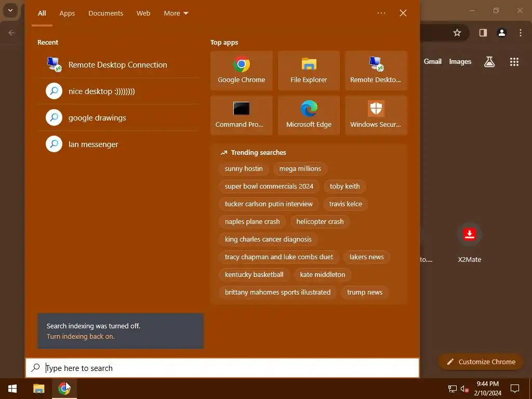Bookmark this page with Chrome star icon
The width and height of the screenshot is (532, 399).
(x=457, y=33)
